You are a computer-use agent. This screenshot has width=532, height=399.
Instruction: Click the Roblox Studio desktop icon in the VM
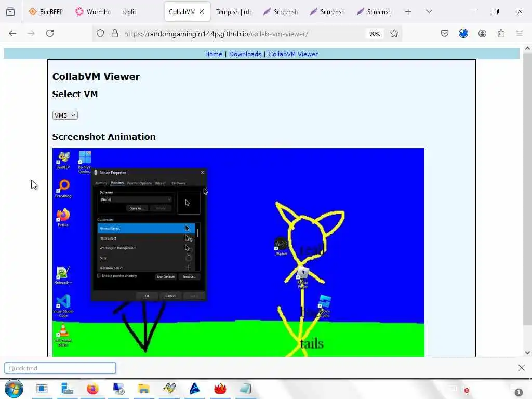[x=324, y=307]
